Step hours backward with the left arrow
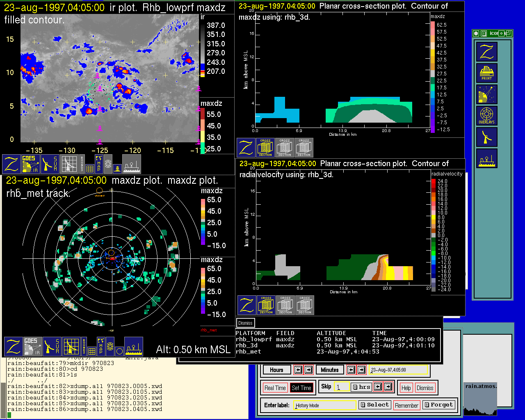The image size is (525, 420). pyautogui.click(x=298, y=370)
